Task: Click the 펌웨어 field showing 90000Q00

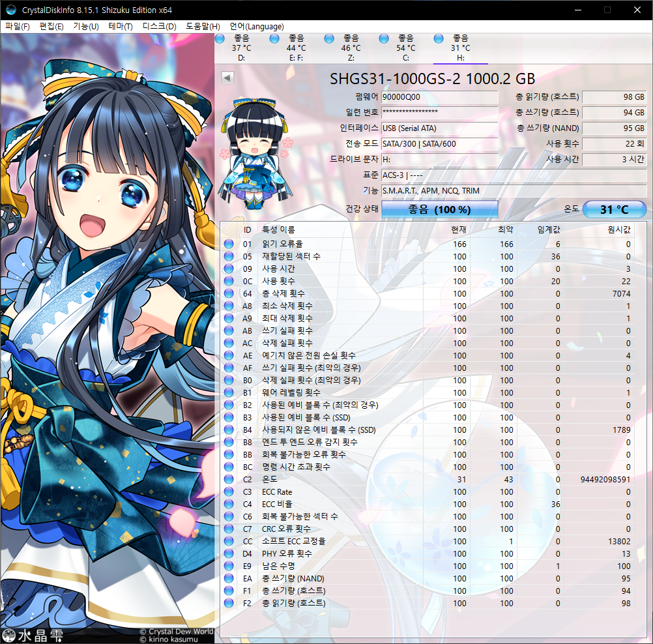Action: [439, 97]
